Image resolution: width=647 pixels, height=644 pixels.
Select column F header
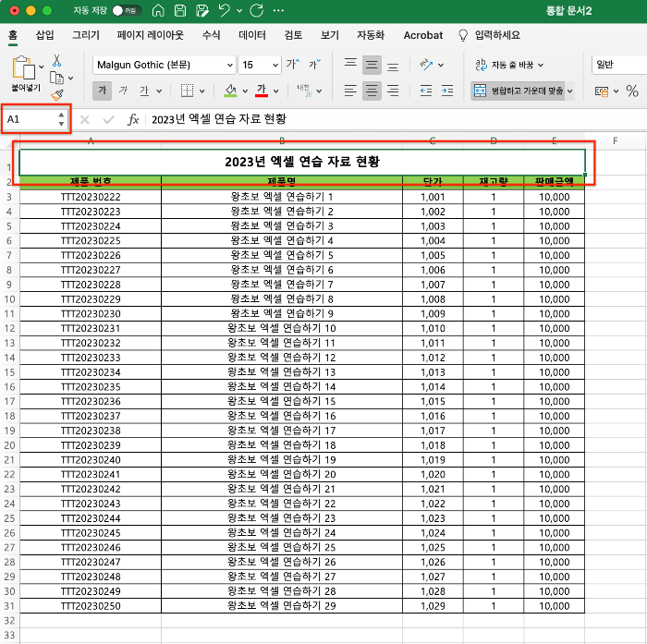coord(616,141)
